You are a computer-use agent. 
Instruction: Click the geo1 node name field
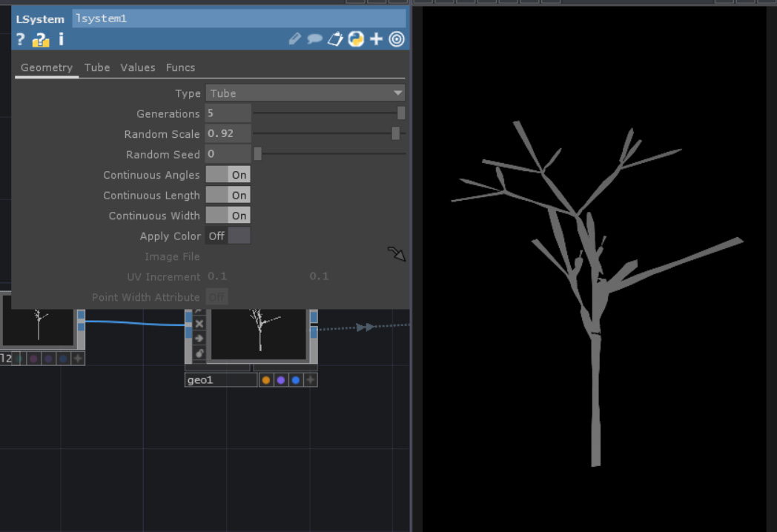[x=221, y=380]
